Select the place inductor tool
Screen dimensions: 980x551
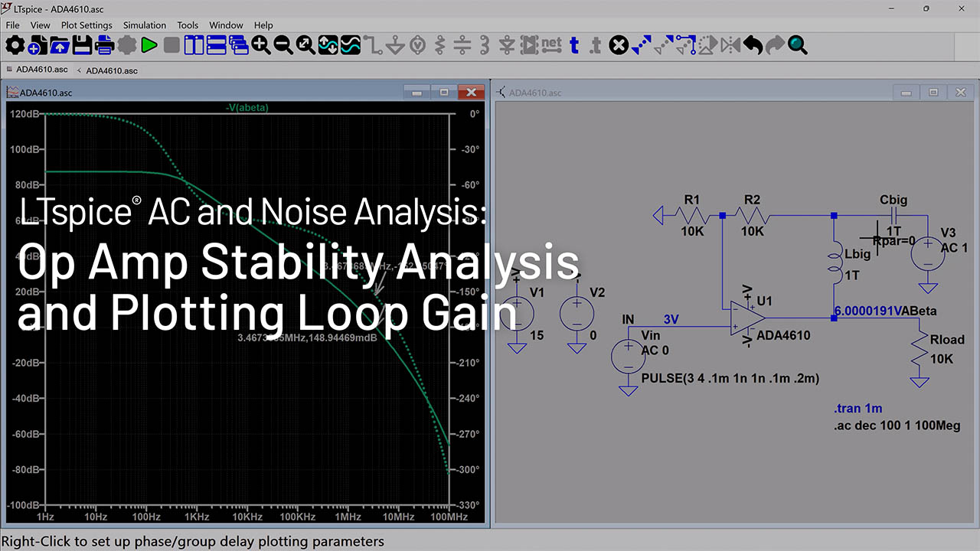[x=485, y=45]
